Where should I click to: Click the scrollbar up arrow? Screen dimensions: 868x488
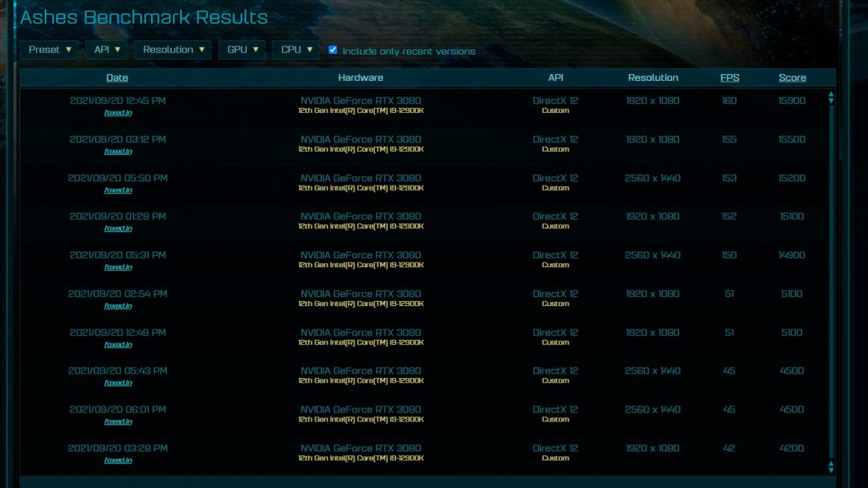click(x=831, y=96)
